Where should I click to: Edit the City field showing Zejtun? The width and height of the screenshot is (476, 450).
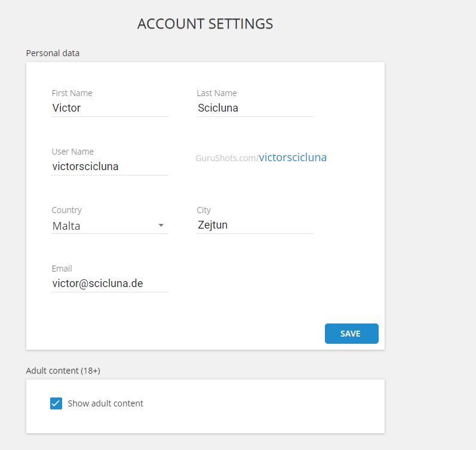click(255, 225)
